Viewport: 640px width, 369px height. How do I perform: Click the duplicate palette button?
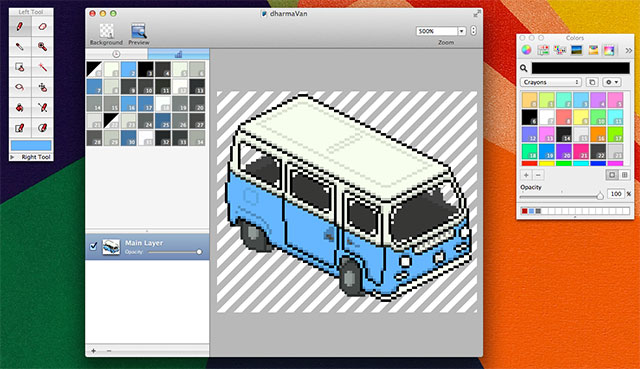[x=592, y=82]
